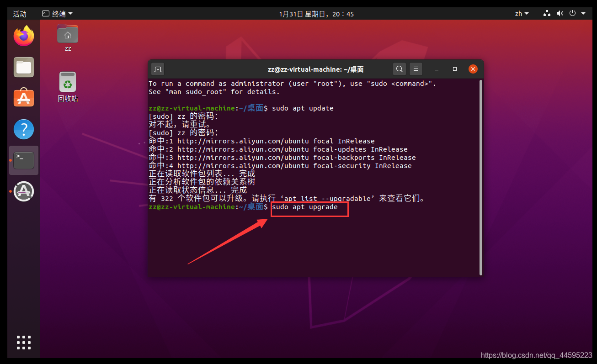Click the power icon in top bar
597x364 pixels.
(x=572, y=14)
